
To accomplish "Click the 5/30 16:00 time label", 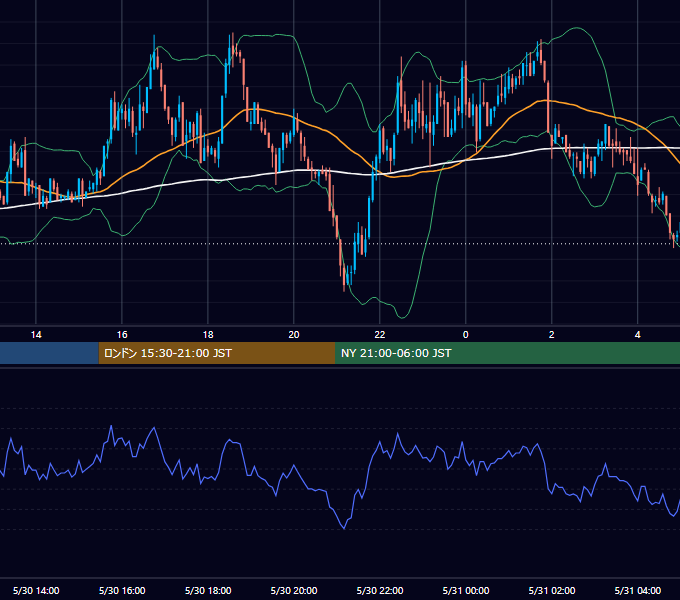I will coord(122,590).
